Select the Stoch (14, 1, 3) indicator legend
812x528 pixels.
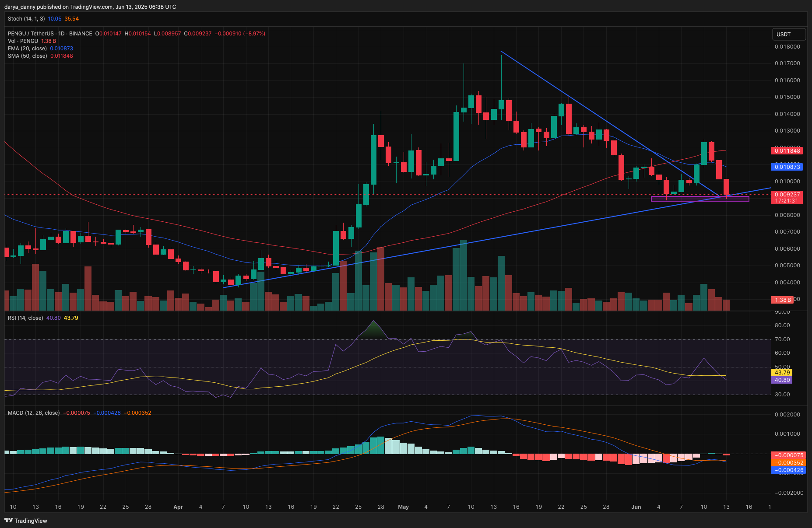pos(26,19)
